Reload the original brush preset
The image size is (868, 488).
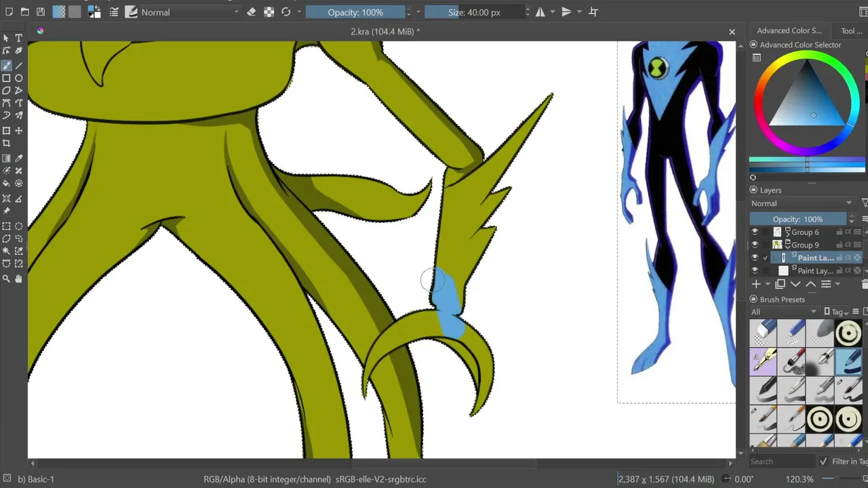point(286,12)
